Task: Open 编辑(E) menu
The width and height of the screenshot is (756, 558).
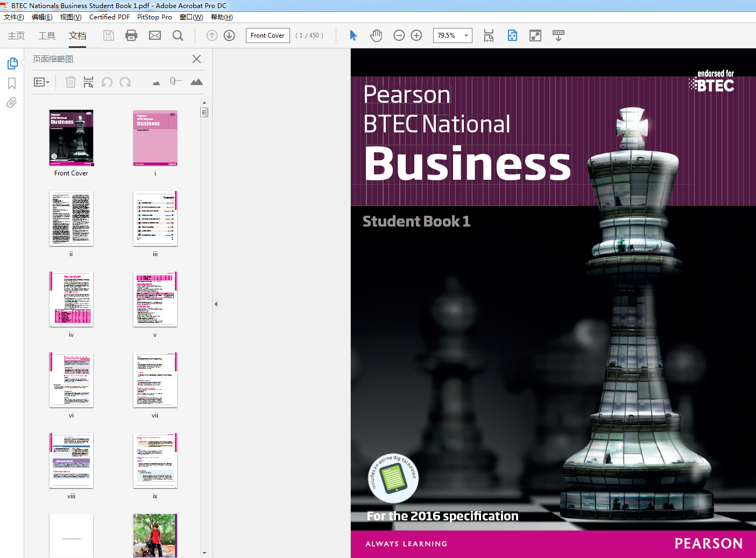Action: point(42,17)
